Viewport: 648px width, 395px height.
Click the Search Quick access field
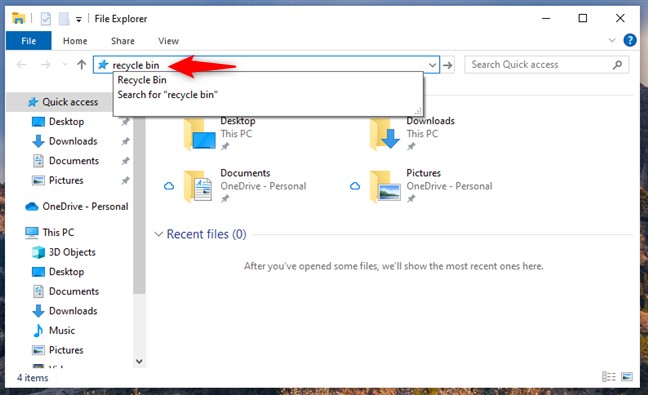tap(546, 65)
